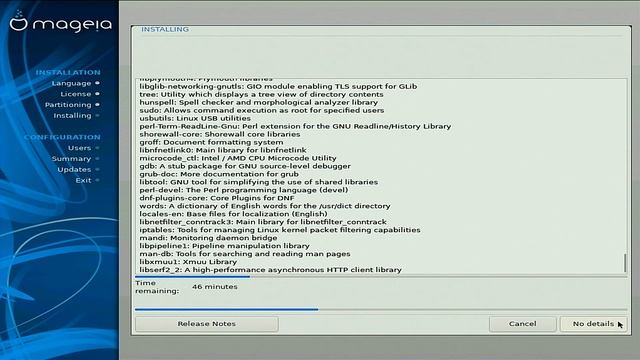Click the 'dnf-plugins-core' line
The width and height of the screenshot is (640, 360).
click(x=217, y=198)
